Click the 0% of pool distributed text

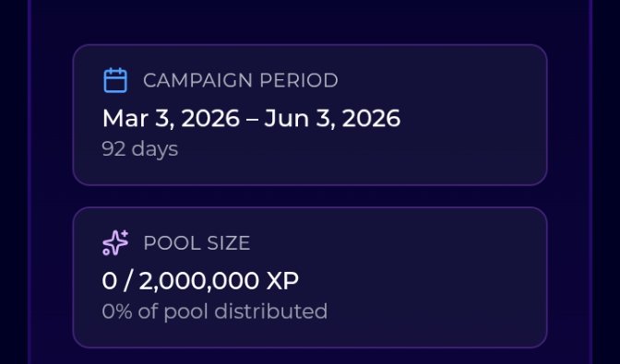tap(215, 311)
